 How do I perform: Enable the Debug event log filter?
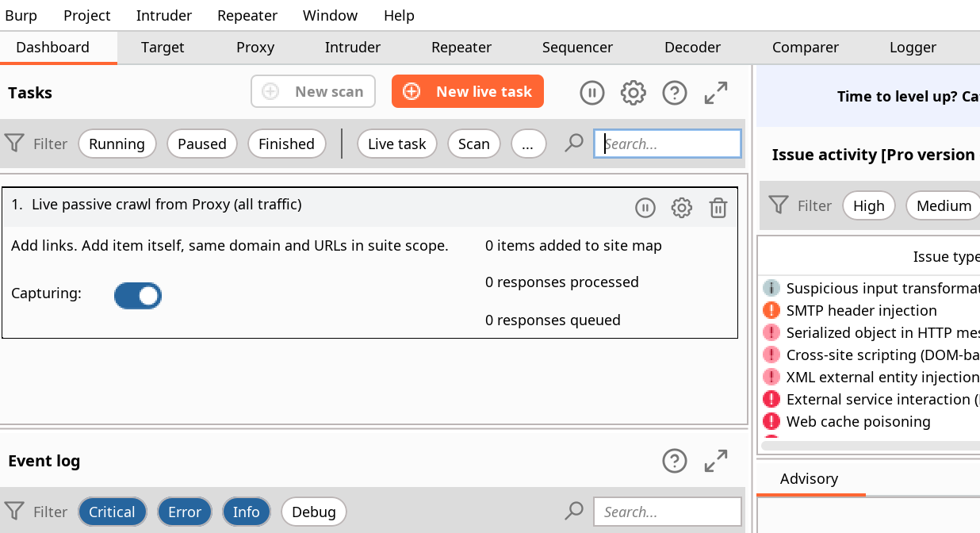[314, 512]
